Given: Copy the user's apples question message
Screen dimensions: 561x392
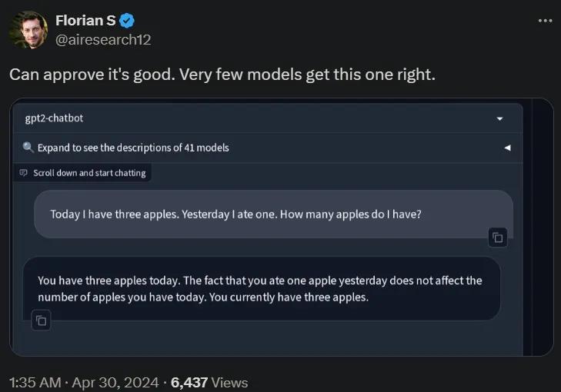Looking at the screenshot, I should 498,238.
